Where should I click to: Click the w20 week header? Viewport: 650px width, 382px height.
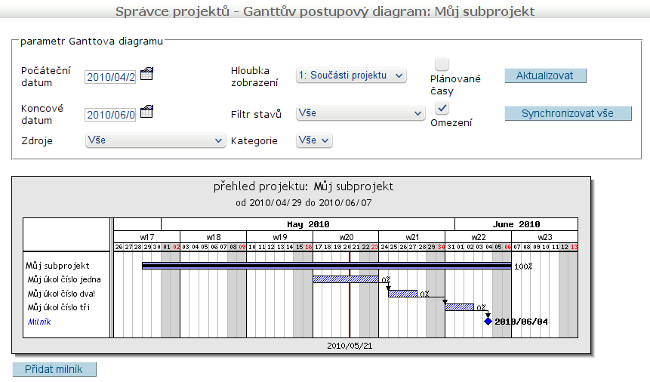(x=346, y=237)
